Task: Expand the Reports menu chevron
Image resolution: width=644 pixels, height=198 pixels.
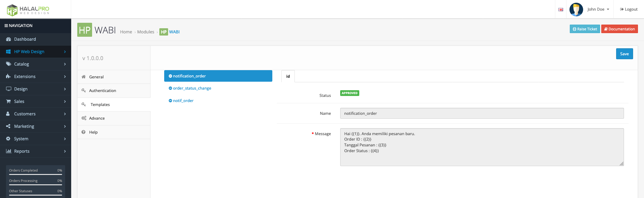Action: pos(65,151)
